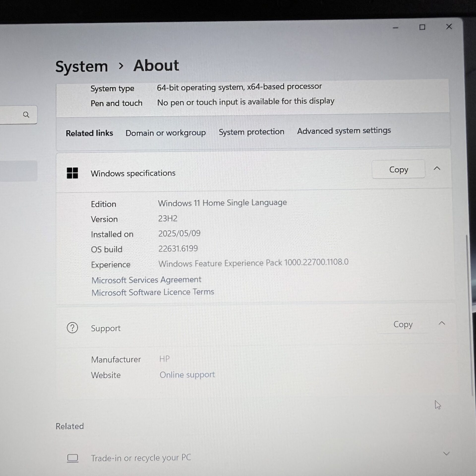Open Microsoft Services Agreement link
Viewport: 476px width, 476px height.
[146, 280]
